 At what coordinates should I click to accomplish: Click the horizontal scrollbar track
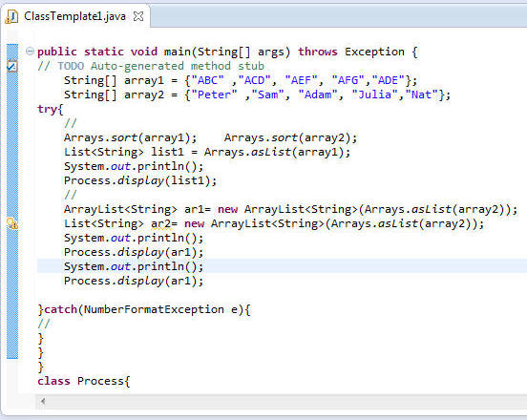[x=285, y=401]
